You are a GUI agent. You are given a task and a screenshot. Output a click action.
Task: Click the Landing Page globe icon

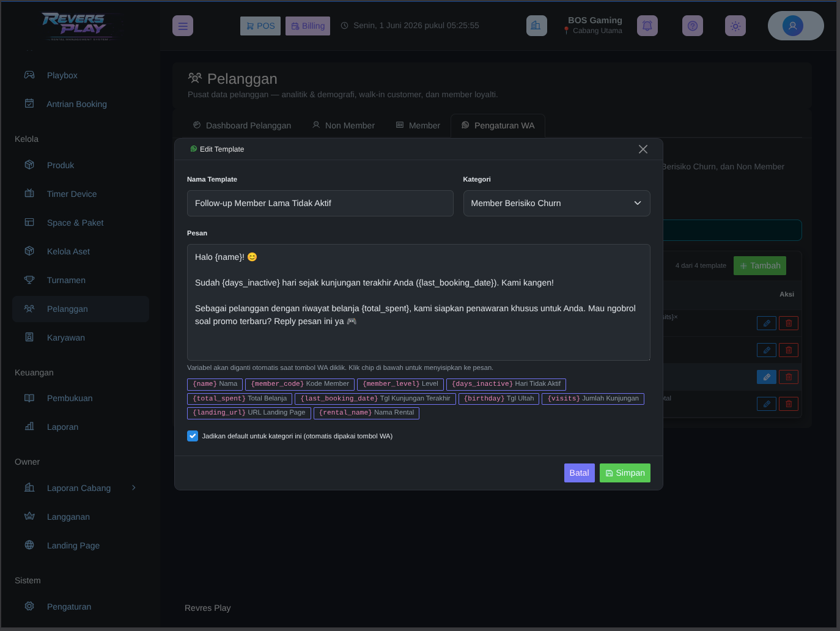(29, 545)
